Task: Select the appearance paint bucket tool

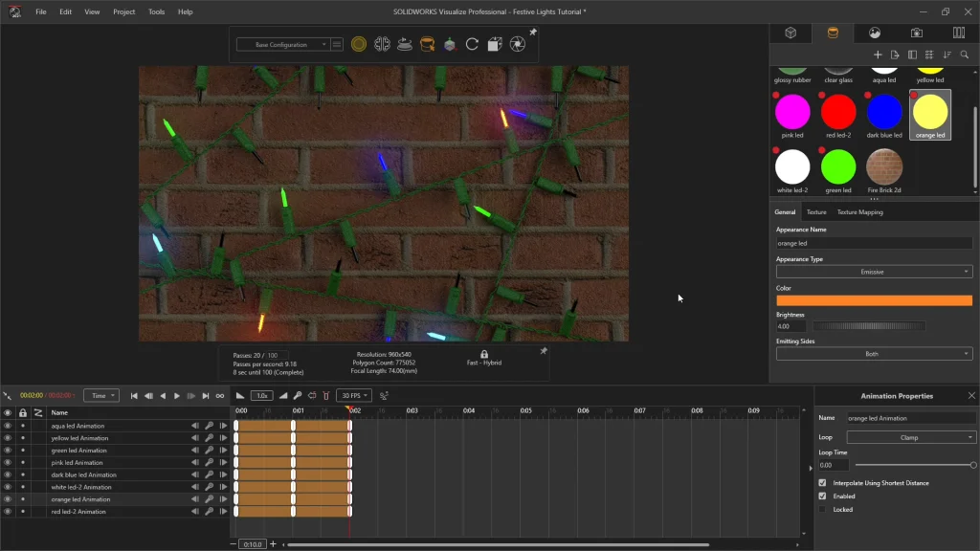Action: pos(427,44)
